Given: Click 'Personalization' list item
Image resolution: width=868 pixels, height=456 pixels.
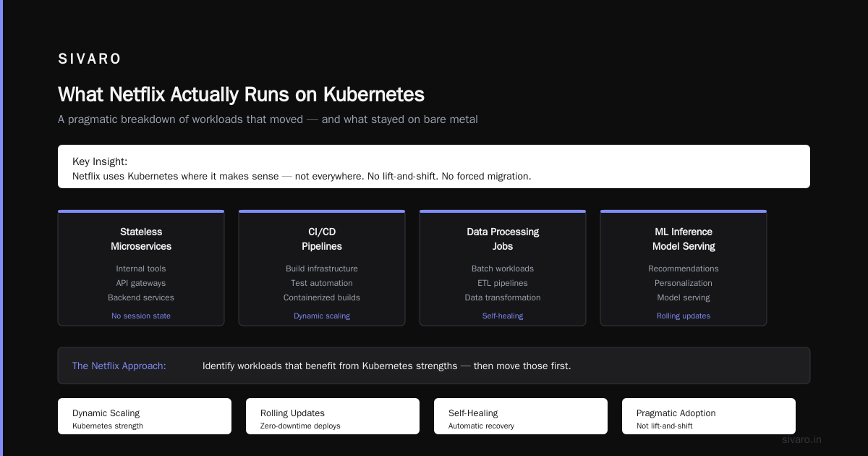Looking at the screenshot, I should coord(684,283).
